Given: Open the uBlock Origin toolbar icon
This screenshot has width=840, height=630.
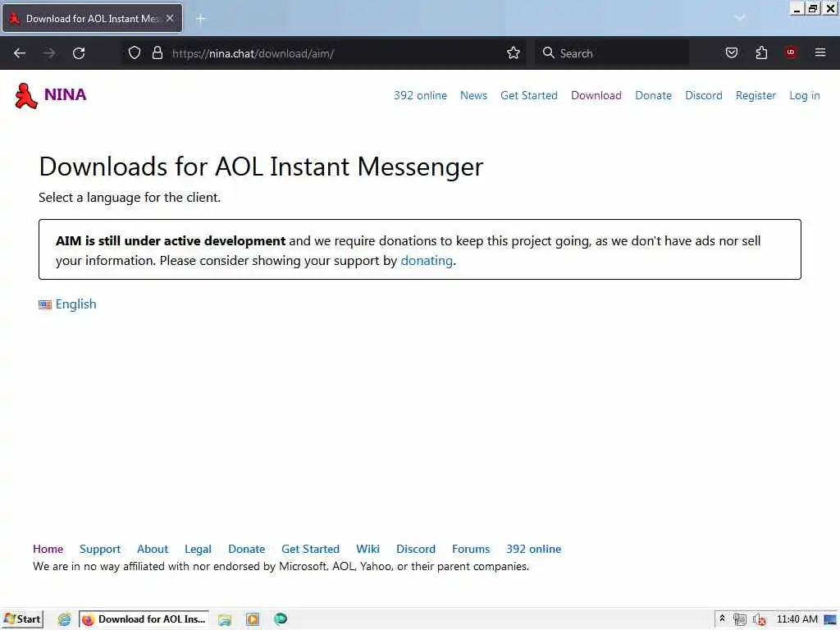Looking at the screenshot, I should coord(791,52).
